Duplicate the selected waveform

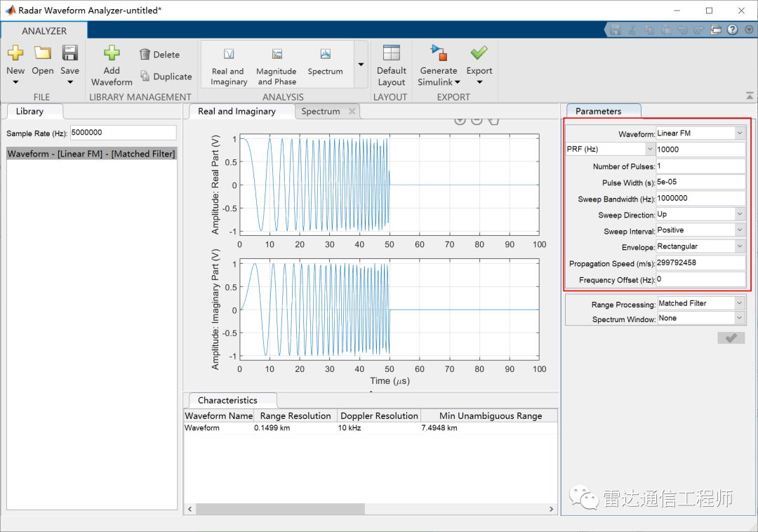(166, 77)
